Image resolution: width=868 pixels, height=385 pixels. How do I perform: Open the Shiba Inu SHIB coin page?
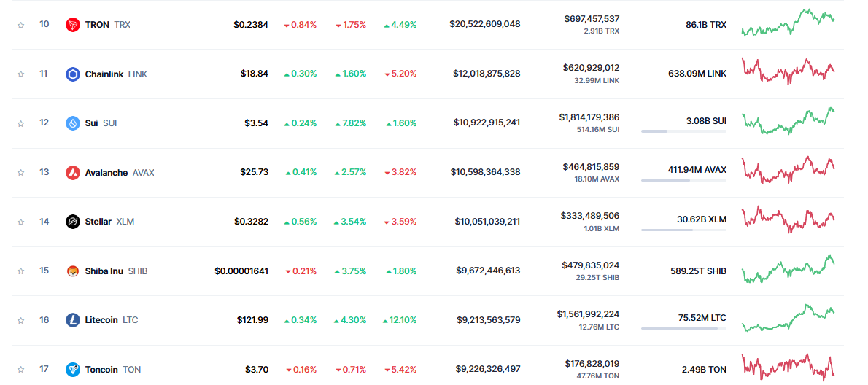pyautogui.click(x=116, y=271)
